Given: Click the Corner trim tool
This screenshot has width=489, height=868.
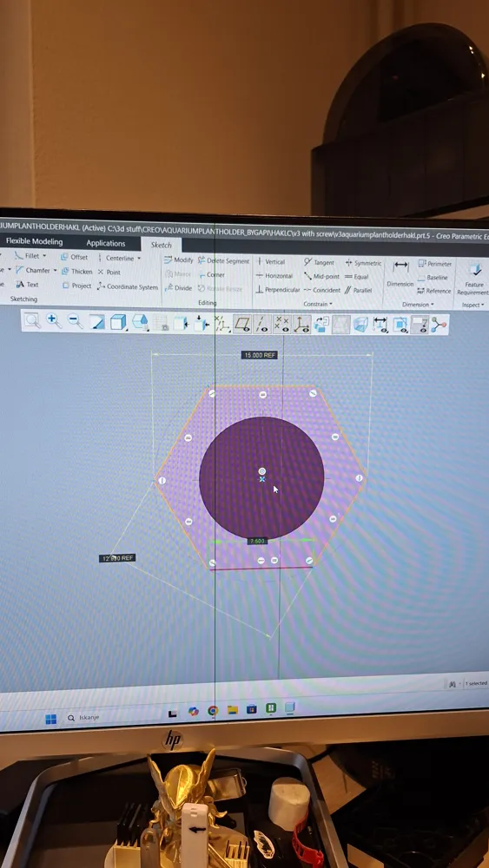Looking at the screenshot, I should [212, 274].
